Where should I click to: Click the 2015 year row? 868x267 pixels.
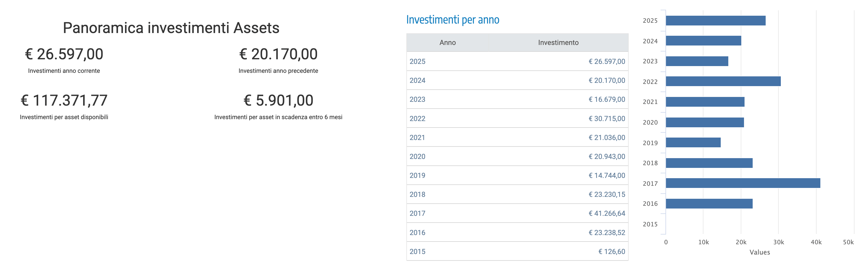(x=517, y=252)
